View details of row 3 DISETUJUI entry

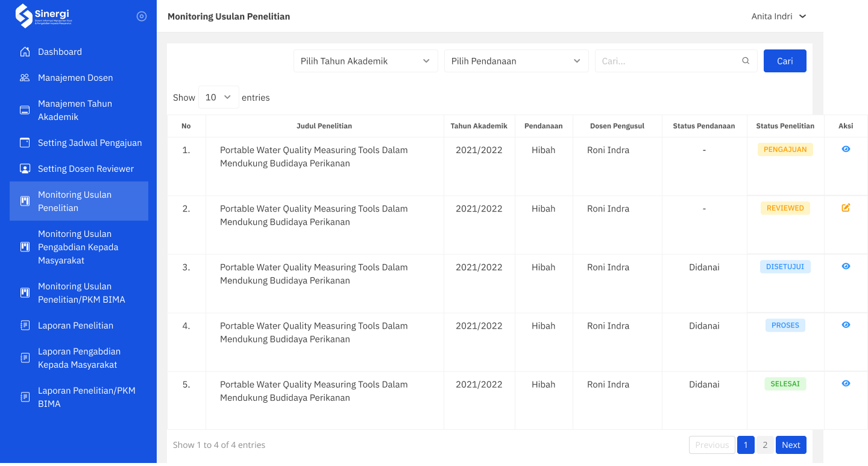(846, 266)
